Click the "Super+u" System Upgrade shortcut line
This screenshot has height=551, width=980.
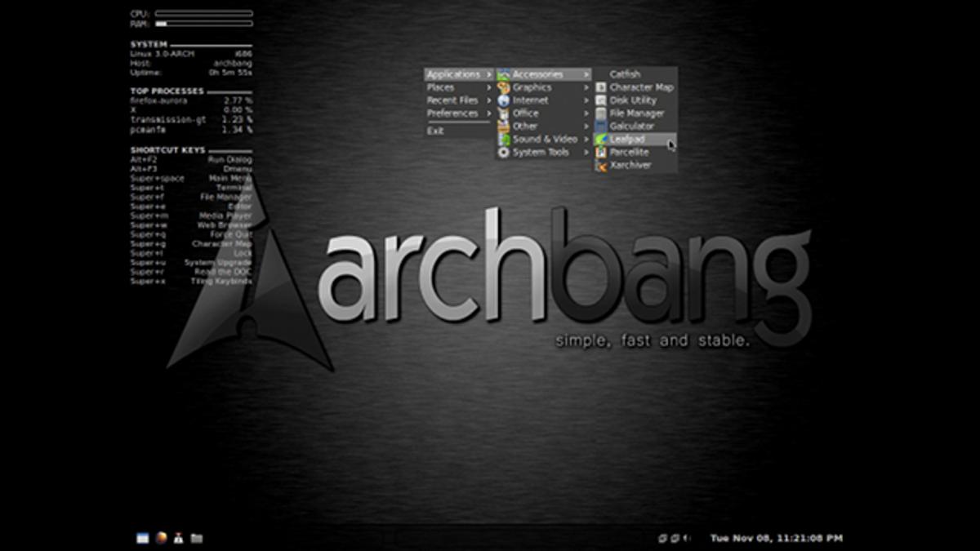point(191,262)
